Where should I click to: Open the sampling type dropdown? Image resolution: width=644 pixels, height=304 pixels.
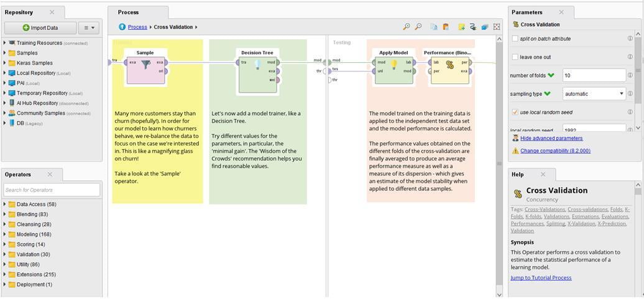click(x=594, y=94)
